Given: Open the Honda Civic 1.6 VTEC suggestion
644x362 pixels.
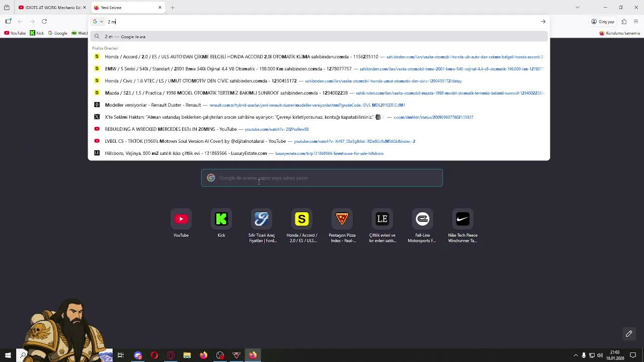Looking at the screenshot, I should pos(319,81).
